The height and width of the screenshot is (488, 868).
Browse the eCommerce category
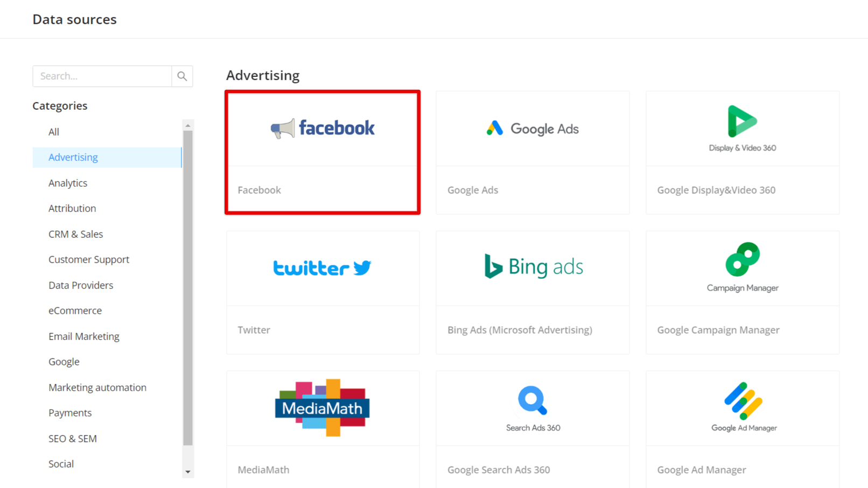coord(75,310)
